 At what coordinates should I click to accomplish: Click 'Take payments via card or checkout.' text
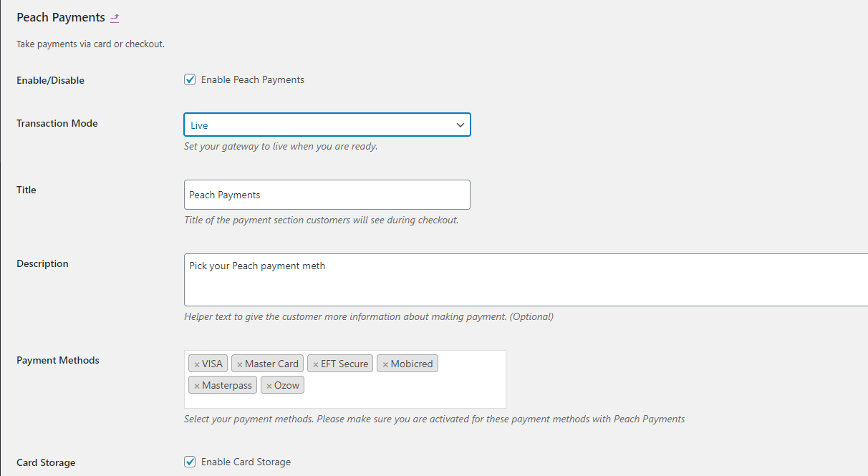click(x=91, y=44)
